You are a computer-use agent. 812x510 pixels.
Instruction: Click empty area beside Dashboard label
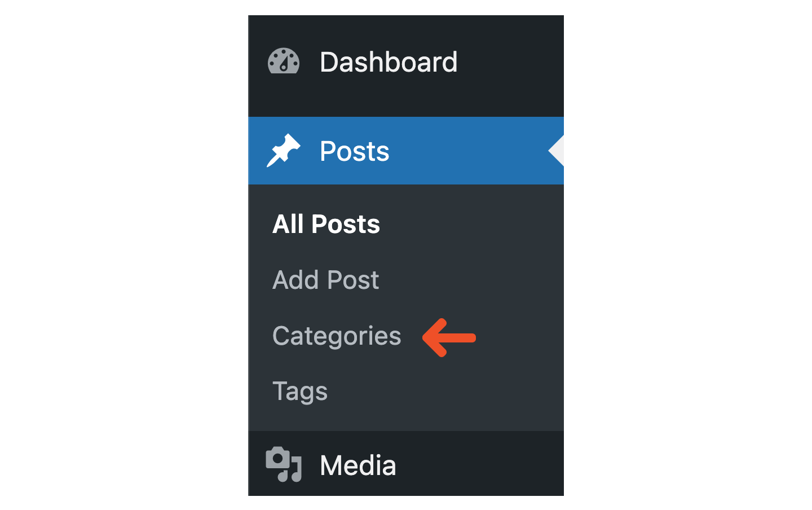pyautogui.click(x=510, y=62)
